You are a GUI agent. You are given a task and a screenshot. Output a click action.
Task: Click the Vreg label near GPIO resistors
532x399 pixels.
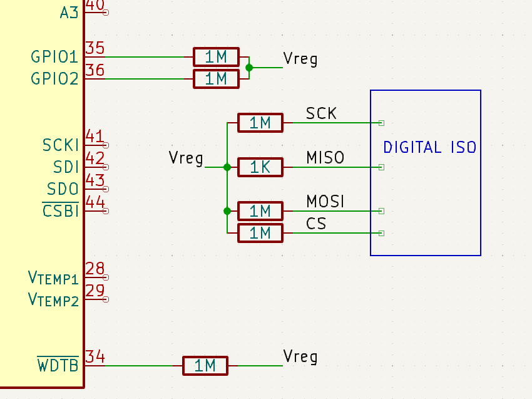(300, 59)
